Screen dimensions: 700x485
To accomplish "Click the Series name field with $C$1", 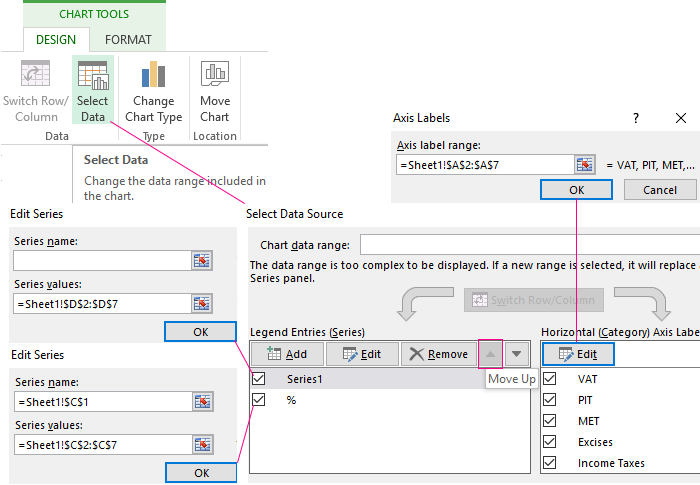I will coord(103,401).
